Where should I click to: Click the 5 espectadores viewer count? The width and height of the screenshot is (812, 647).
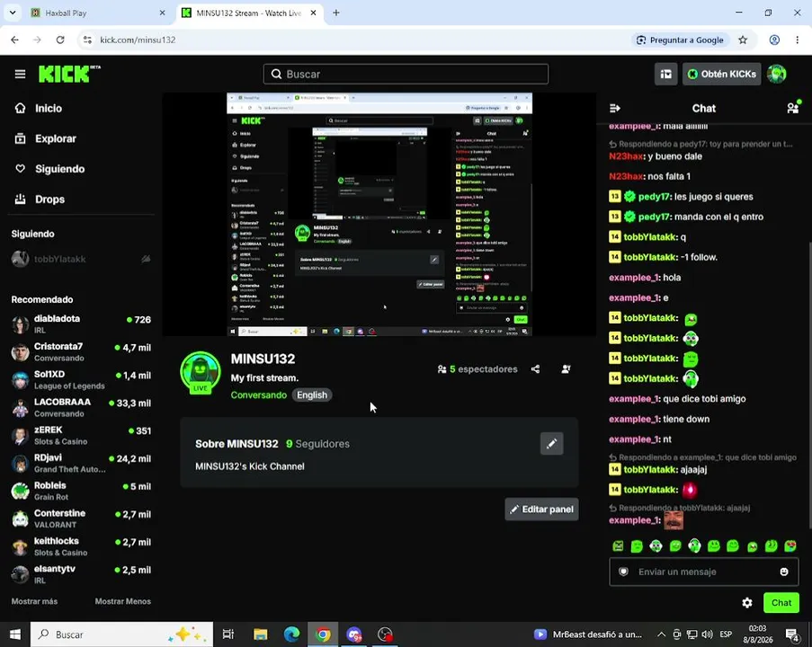[477, 369]
